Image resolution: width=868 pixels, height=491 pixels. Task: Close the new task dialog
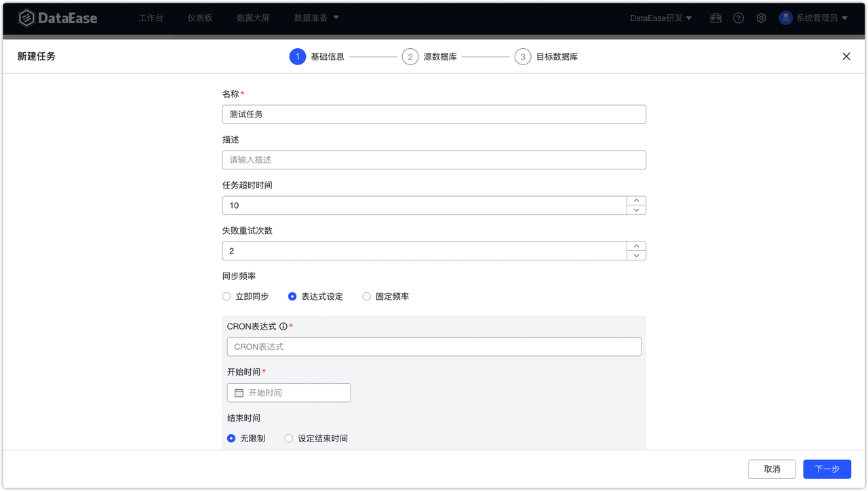pyautogui.click(x=846, y=56)
